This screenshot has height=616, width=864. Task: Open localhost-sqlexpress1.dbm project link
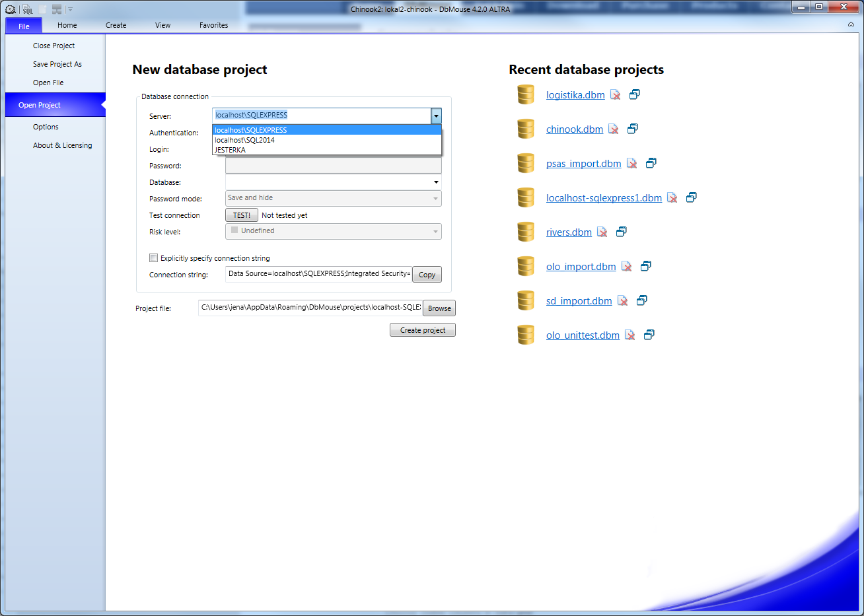604,198
